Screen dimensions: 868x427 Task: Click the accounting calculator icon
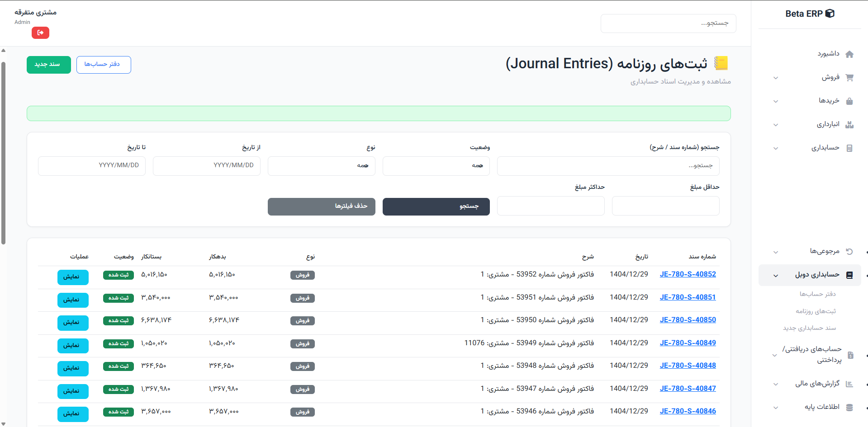point(849,148)
